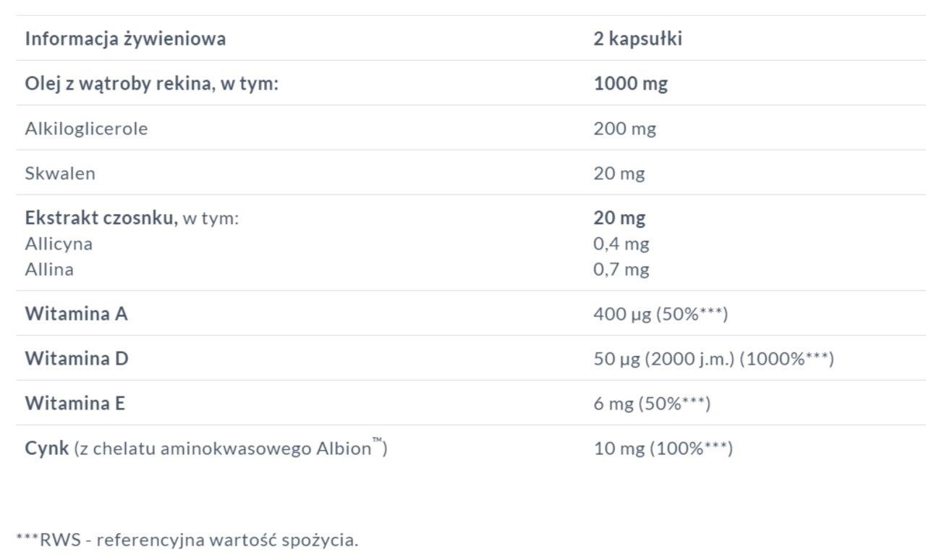926x560 pixels.
Task: Click the 'Witamina E' row label
Action: point(75,404)
